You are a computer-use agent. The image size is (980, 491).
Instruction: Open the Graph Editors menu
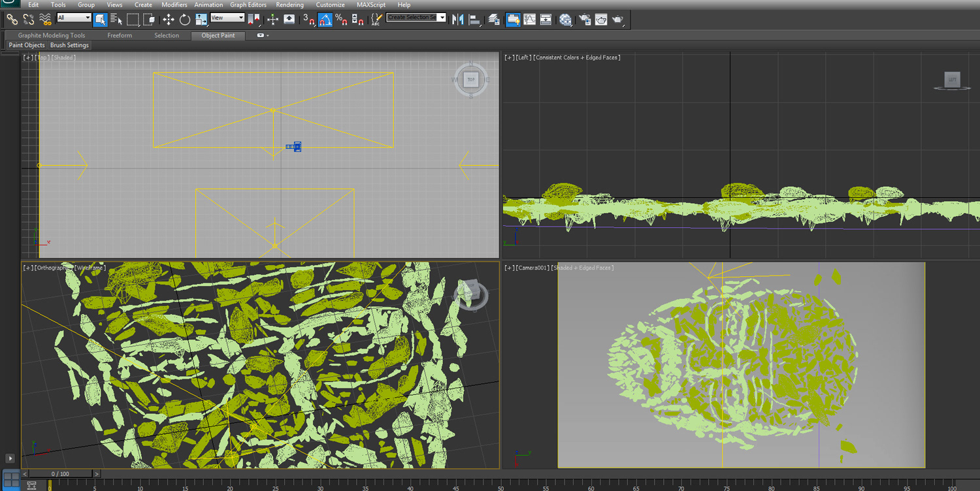(x=248, y=5)
